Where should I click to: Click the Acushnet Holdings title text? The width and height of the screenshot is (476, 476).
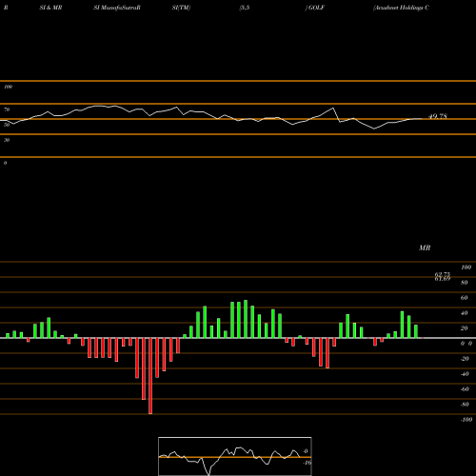click(402, 8)
